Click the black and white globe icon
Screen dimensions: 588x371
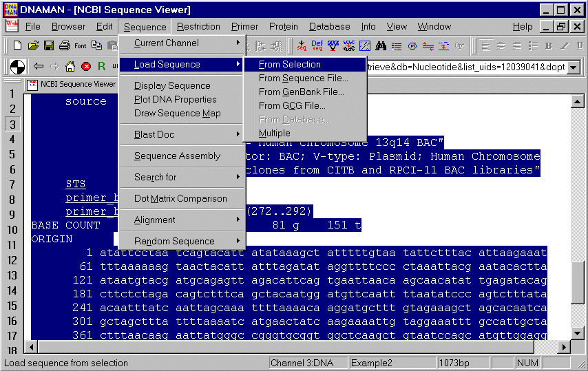click(x=18, y=67)
